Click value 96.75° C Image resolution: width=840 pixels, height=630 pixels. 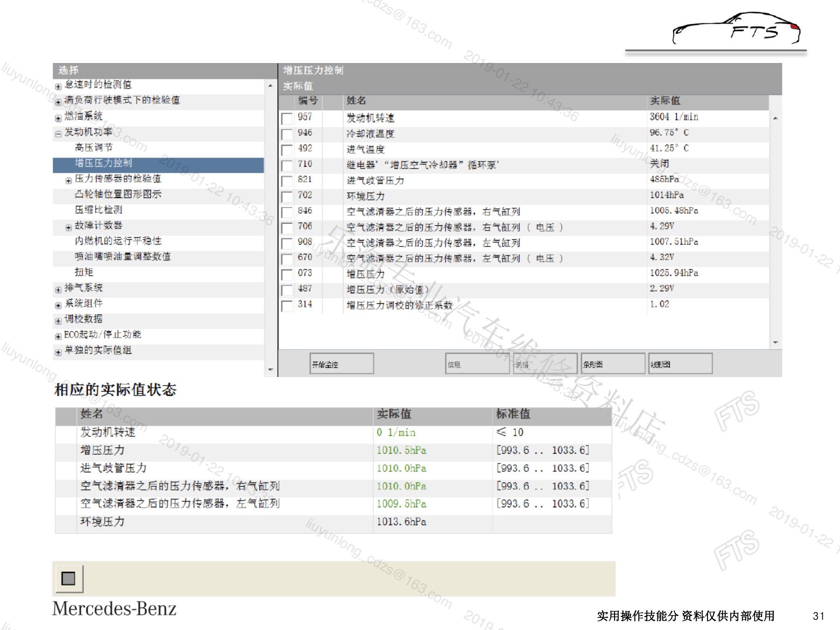point(669,133)
